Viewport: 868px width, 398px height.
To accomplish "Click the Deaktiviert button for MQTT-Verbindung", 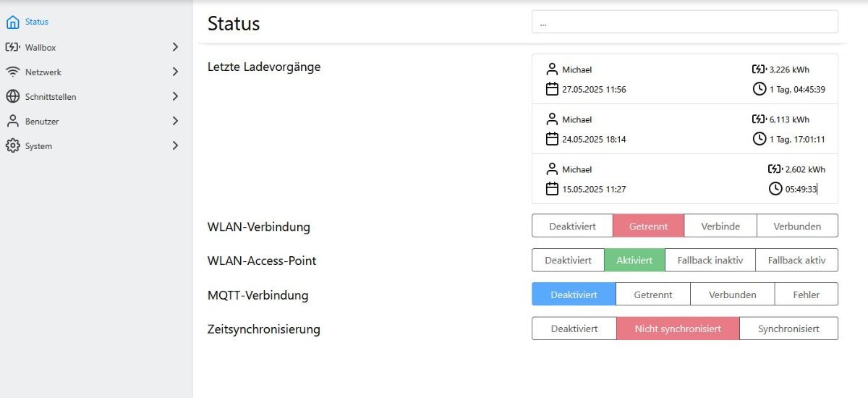I will pyautogui.click(x=574, y=295).
